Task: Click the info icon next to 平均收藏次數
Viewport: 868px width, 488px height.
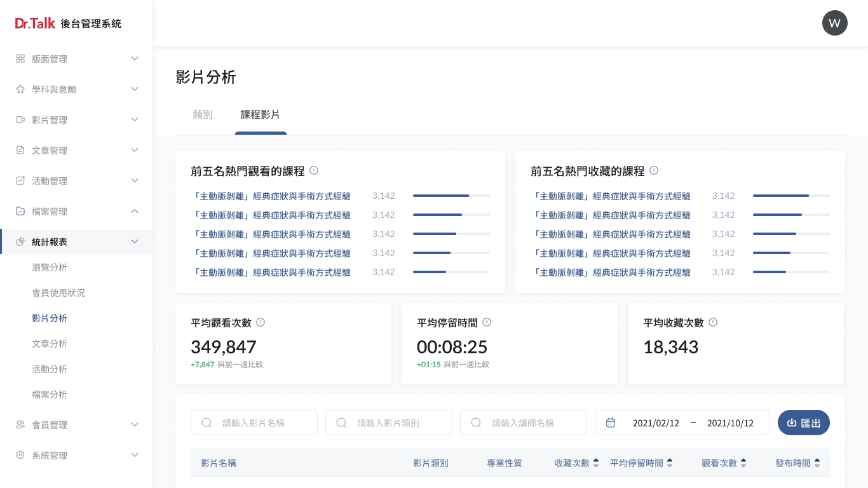Action: [x=713, y=323]
